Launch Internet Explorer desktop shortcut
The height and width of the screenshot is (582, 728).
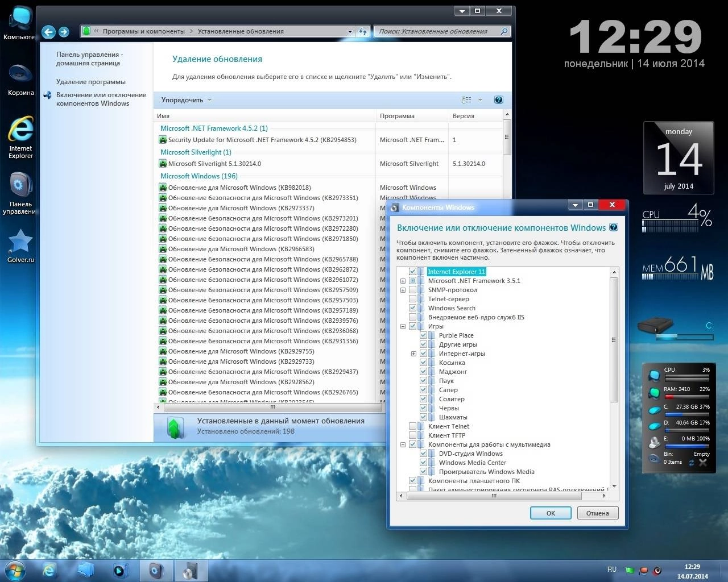20,136
